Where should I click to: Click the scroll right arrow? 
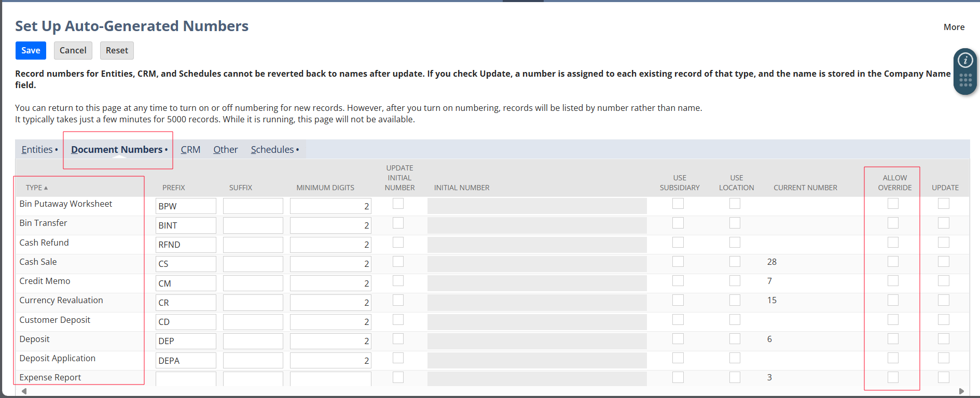coord(961,391)
